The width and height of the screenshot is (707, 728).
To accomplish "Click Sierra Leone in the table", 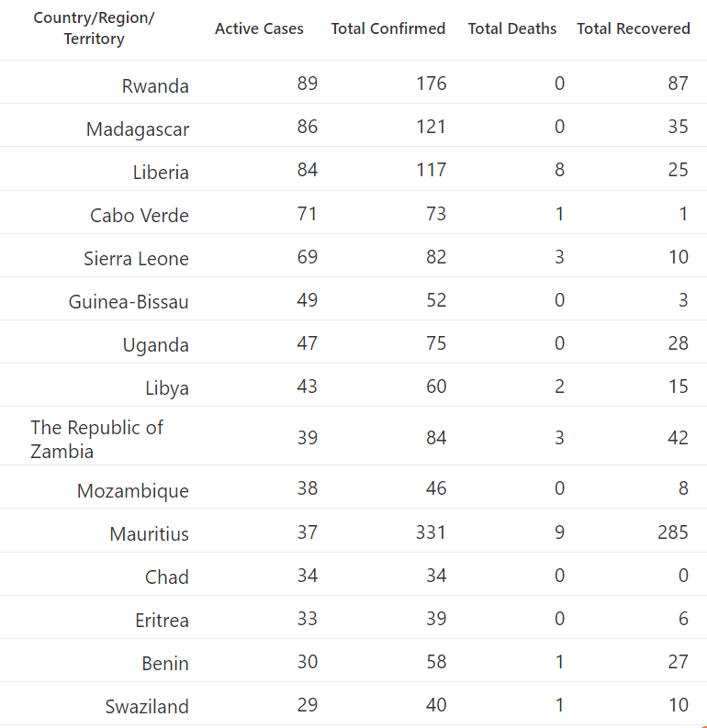I will pyautogui.click(x=136, y=259).
